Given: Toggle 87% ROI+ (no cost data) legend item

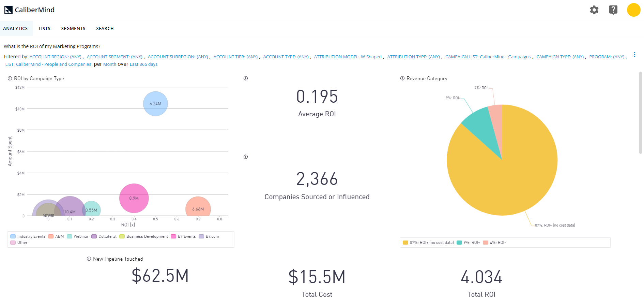Looking at the screenshot, I should click(x=428, y=243).
